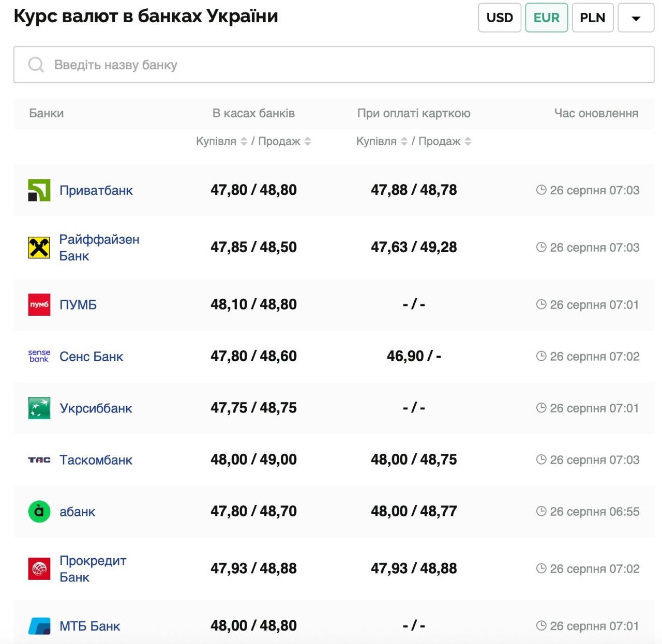This screenshot has height=644, width=662.
Task: Click the green абанк logo icon
Action: click(x=39, y=511)
